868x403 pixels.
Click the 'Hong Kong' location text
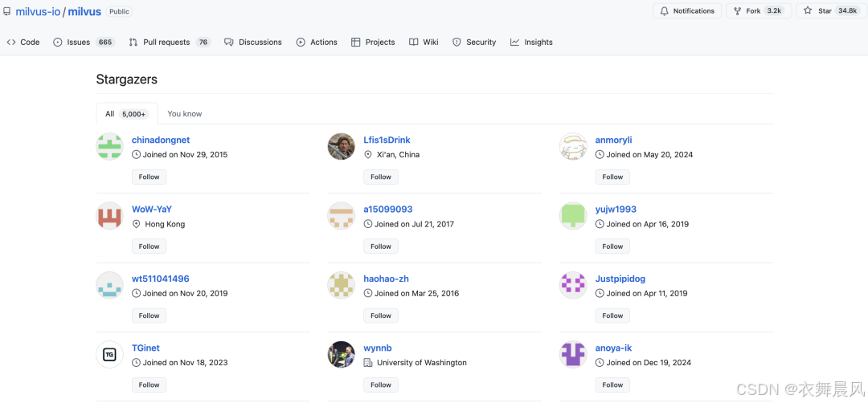click(x=165, y=225)
